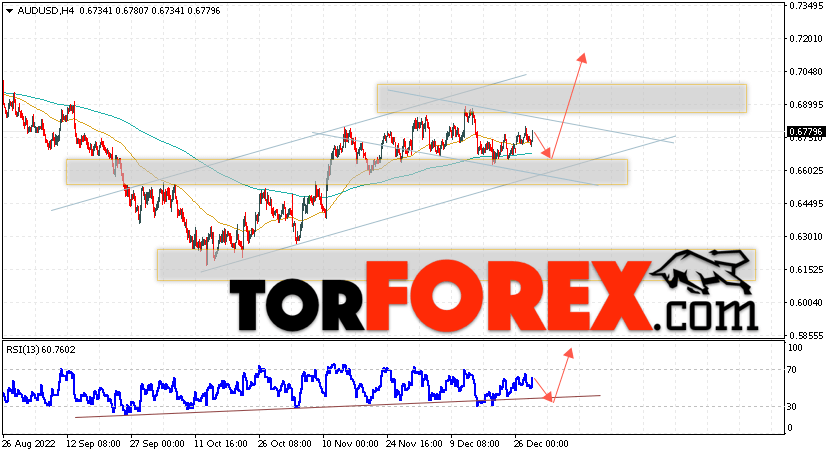830x455 pixels.
Task: Click the current price tag 0.67796
Action: 805,131
